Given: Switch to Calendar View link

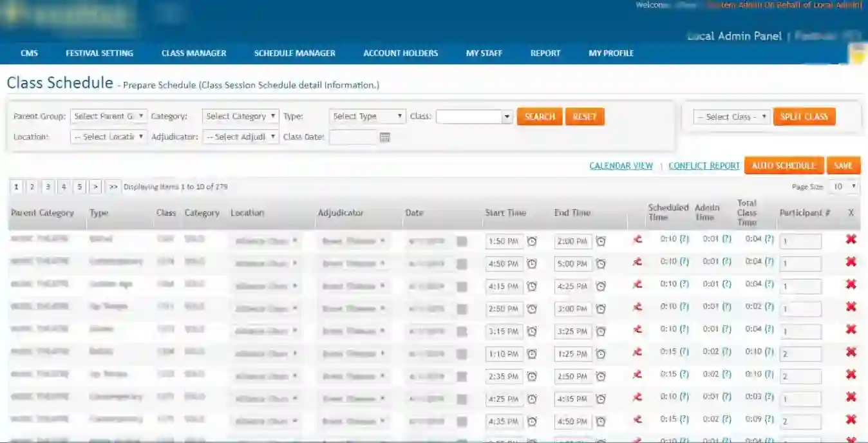Looking at the screenshot, I should coord(621,166).
